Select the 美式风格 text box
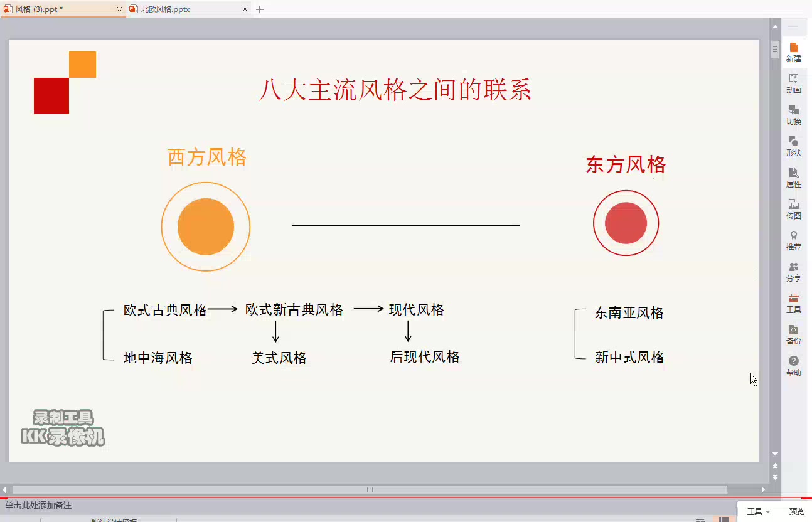The height and width of the screenshot is (522, 812). [279, 358]
